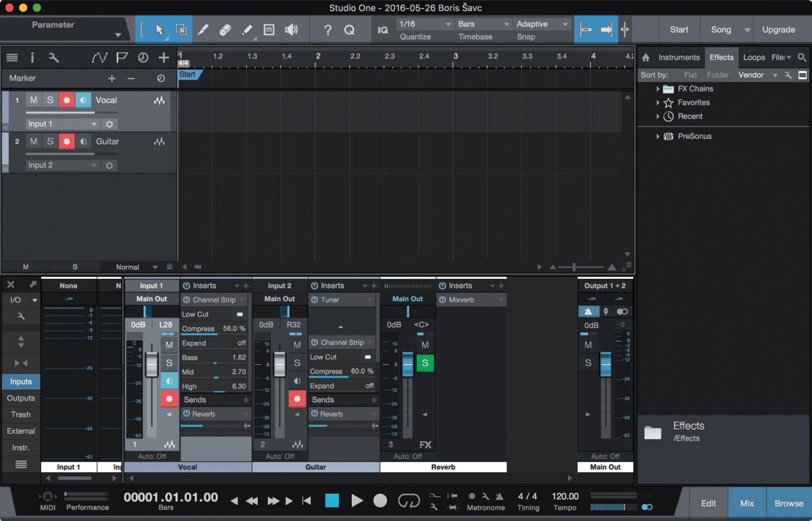Show the Inputs section in the mixer

[21, 382]
